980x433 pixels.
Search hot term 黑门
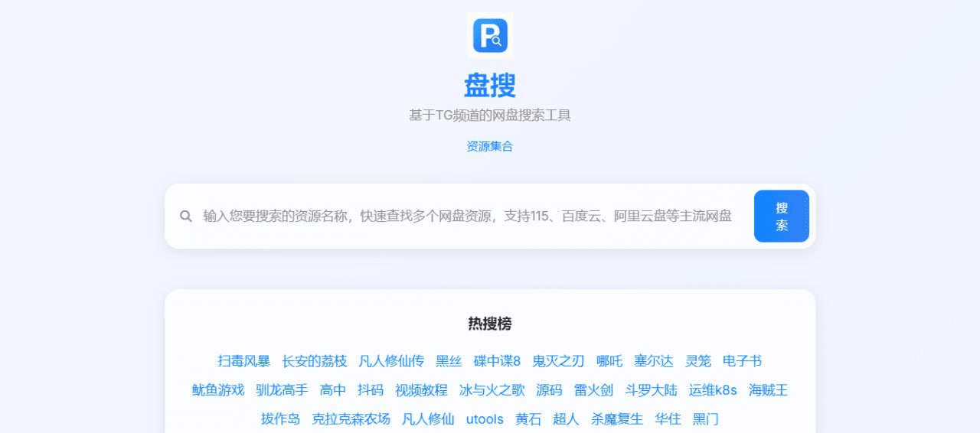click(706, 419)
